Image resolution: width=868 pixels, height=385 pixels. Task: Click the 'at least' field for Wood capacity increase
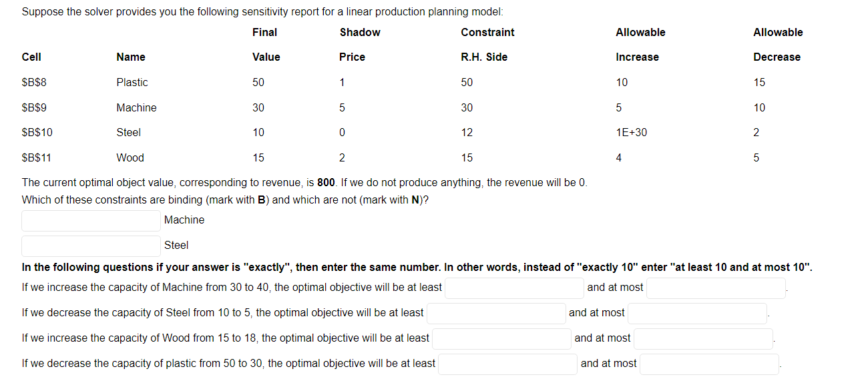[x=501, y=338]
